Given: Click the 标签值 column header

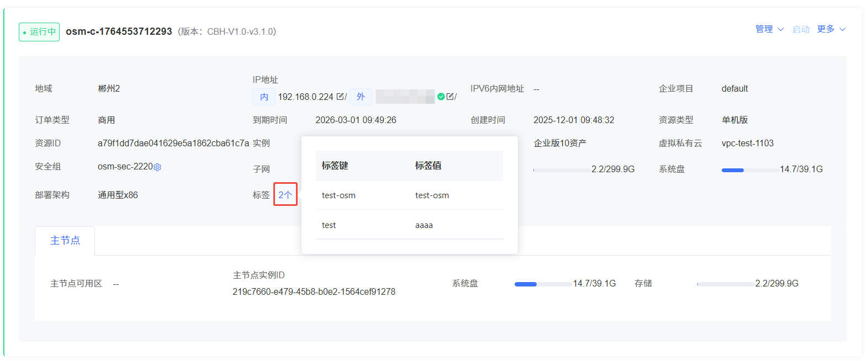Looking at the screenshot, I should [x=428, y=166].
